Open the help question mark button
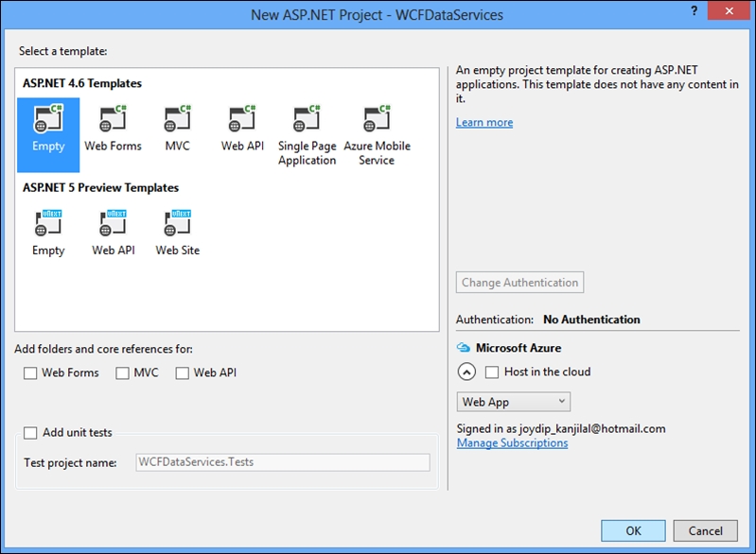The height and width of the screenshot is (554, 756). click(x=694, y=11)
